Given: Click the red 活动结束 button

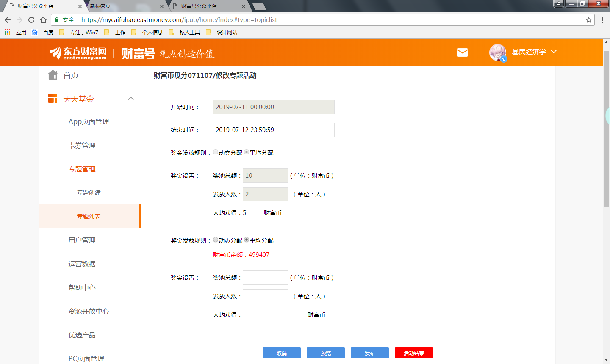Looking at the screenshot, I should click(x=414, y=353).
